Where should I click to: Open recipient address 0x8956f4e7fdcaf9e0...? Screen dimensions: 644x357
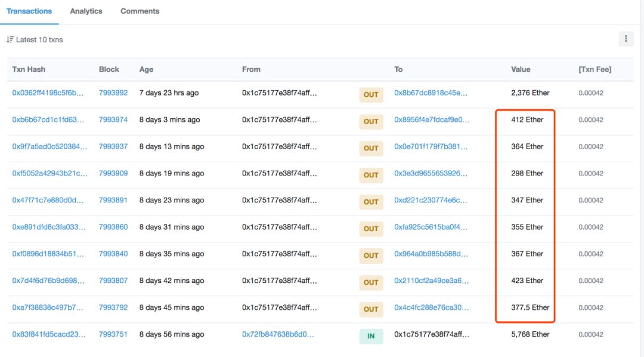click(x=432, y=119)
